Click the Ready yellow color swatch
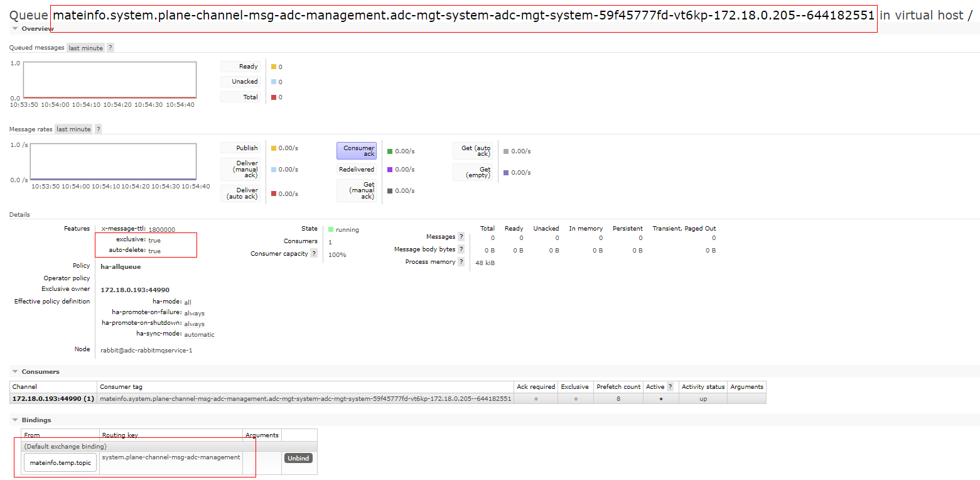 click(274, 67)
